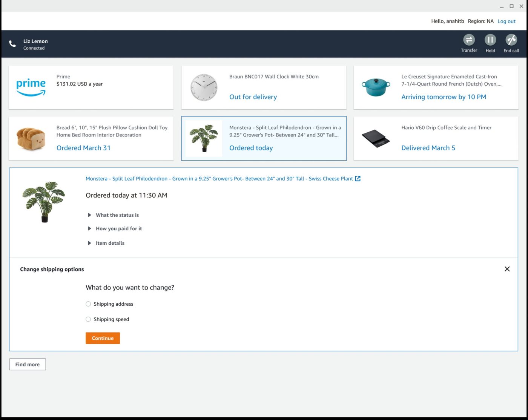Click the Braun wall clock image
528x420 pixels.
[x=204, y=87]
